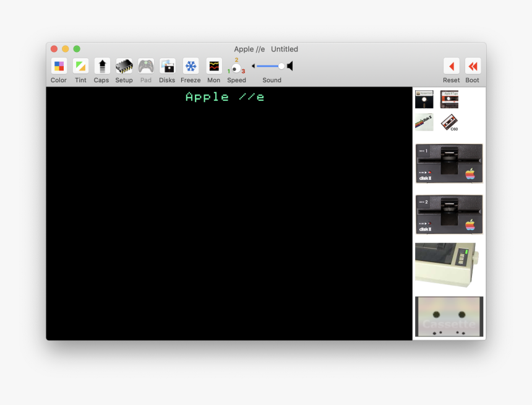Toggle Color display mode
This screenshot has width=532, height=405.
58,66
